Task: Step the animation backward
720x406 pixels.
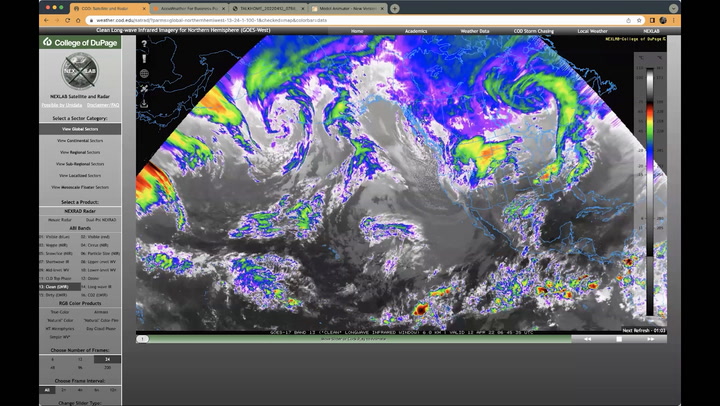Action: 587,339
